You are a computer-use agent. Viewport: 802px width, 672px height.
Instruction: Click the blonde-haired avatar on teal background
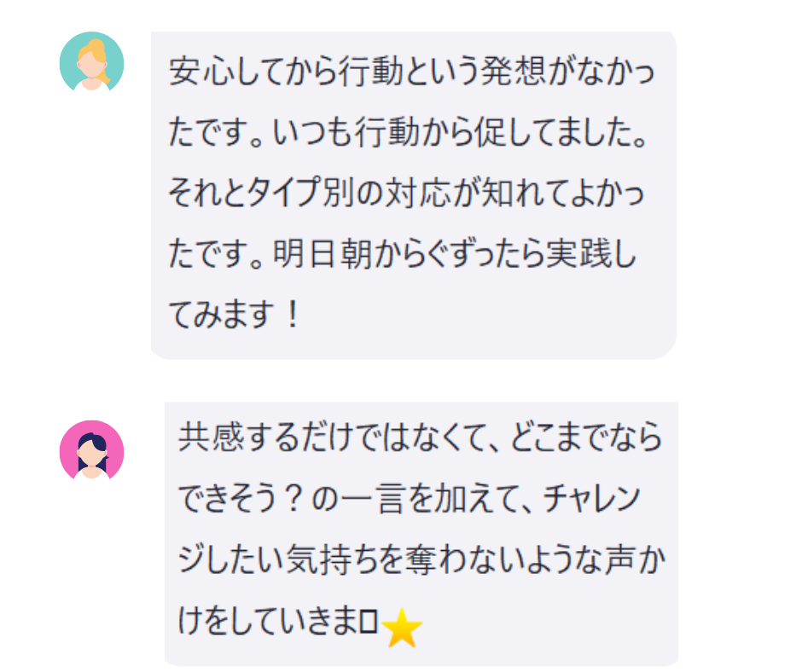click(x=91, y=62)
